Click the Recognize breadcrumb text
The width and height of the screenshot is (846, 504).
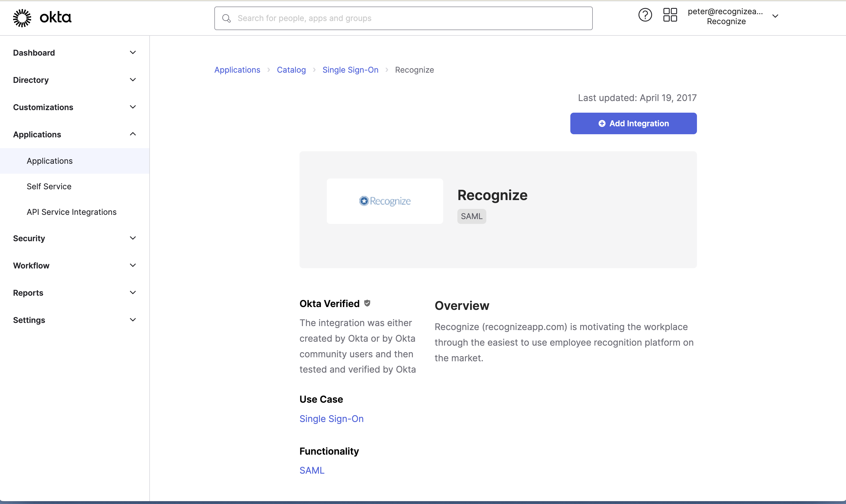(x=414, y=70)
